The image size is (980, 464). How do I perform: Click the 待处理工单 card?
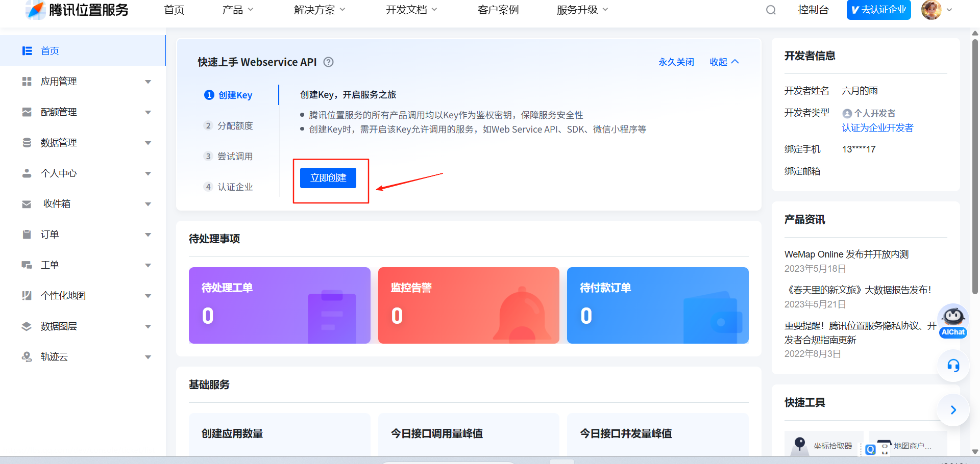tap(280, 305)
